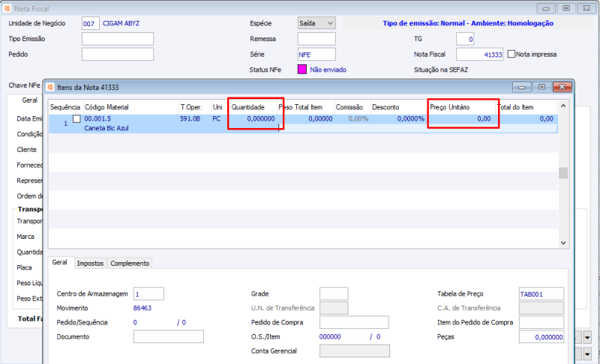Image resolution: width=600 pixels, height=364 pixels.
Task: Open the lower dropdown arrow behind Peças field
Action: coord(587,354)
